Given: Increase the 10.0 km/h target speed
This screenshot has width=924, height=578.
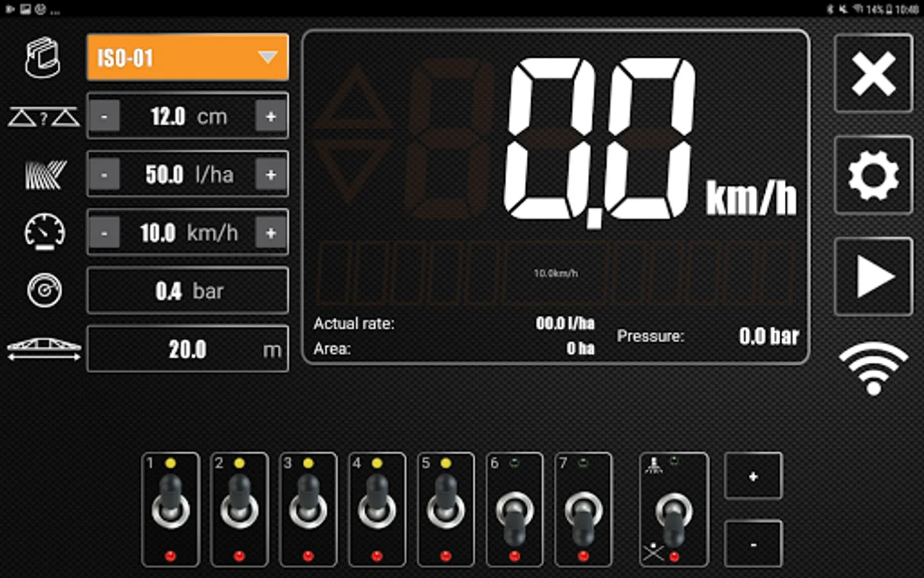Looking at the screenshot, I should coord(271,232).
